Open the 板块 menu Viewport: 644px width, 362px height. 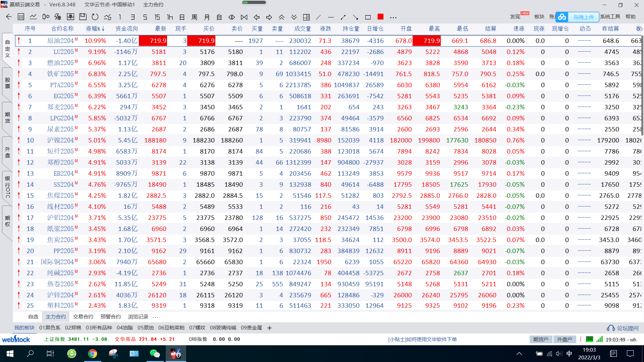539,17
